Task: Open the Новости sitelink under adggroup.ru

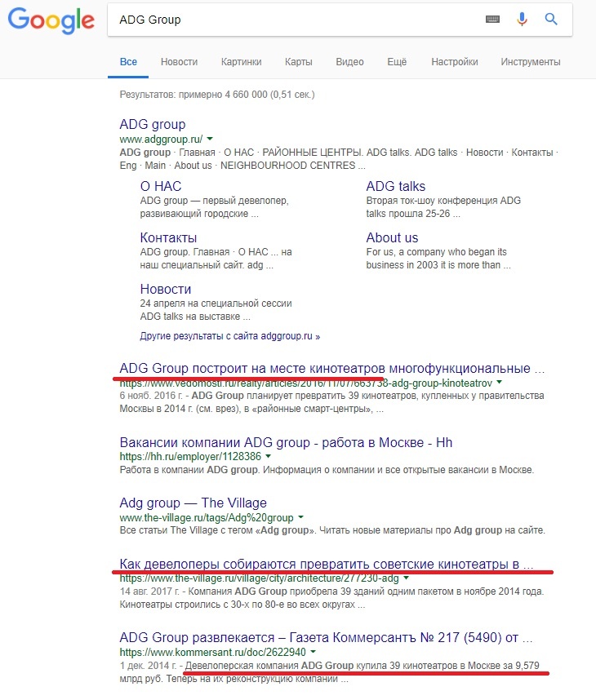Action: 166,289
